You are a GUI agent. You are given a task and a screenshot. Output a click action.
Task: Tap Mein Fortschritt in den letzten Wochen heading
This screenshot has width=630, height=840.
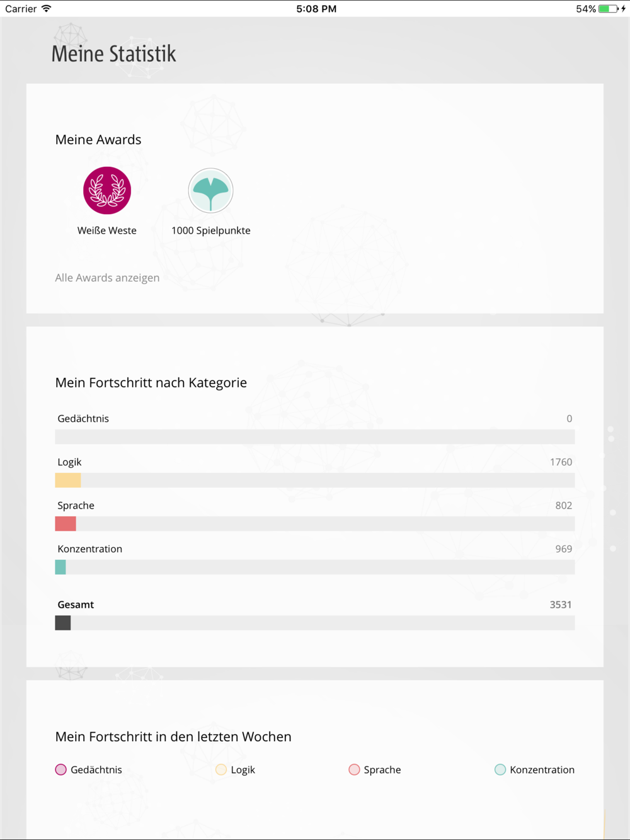173,737
